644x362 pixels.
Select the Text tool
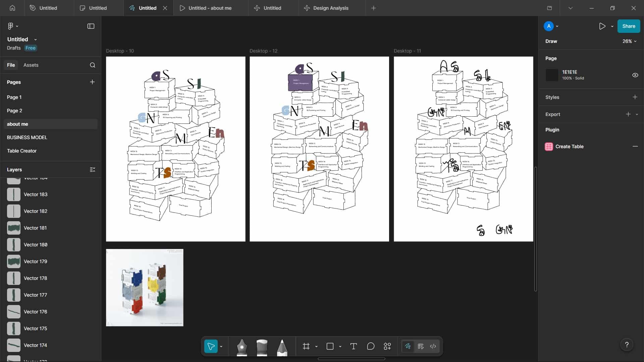coord(353,347)
